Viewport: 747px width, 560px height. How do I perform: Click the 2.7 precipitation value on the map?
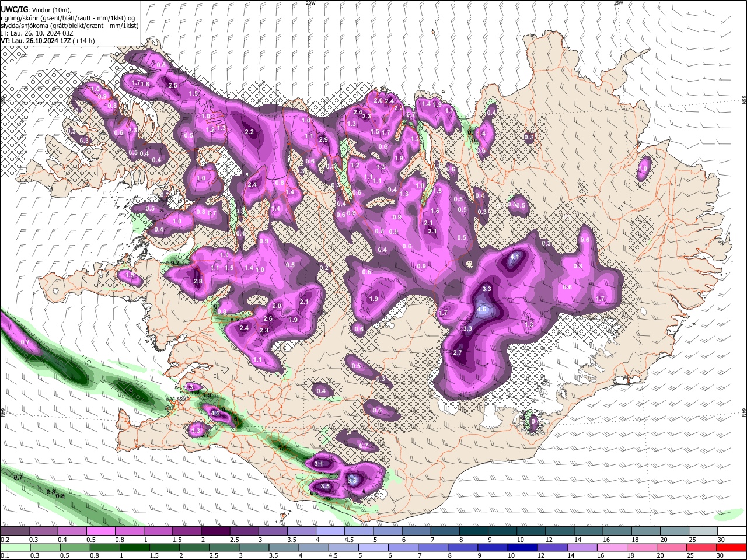point(458,353)
